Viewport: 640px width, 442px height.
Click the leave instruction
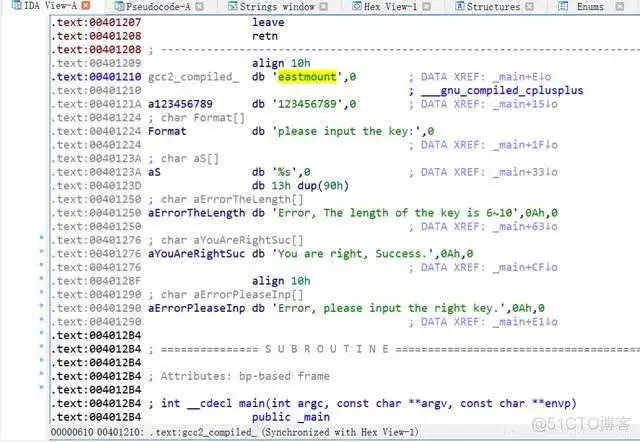(x=268, y=22)
